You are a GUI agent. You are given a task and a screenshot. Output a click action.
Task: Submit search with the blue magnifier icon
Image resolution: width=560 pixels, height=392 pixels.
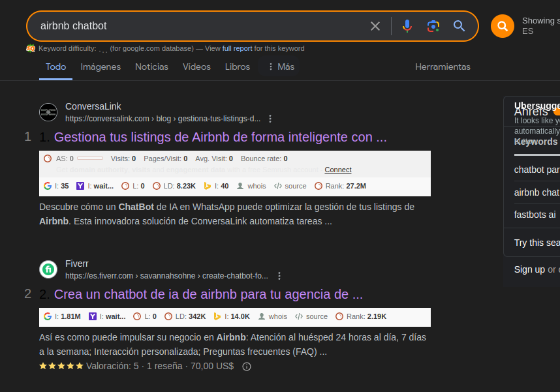tap(459, 26)
